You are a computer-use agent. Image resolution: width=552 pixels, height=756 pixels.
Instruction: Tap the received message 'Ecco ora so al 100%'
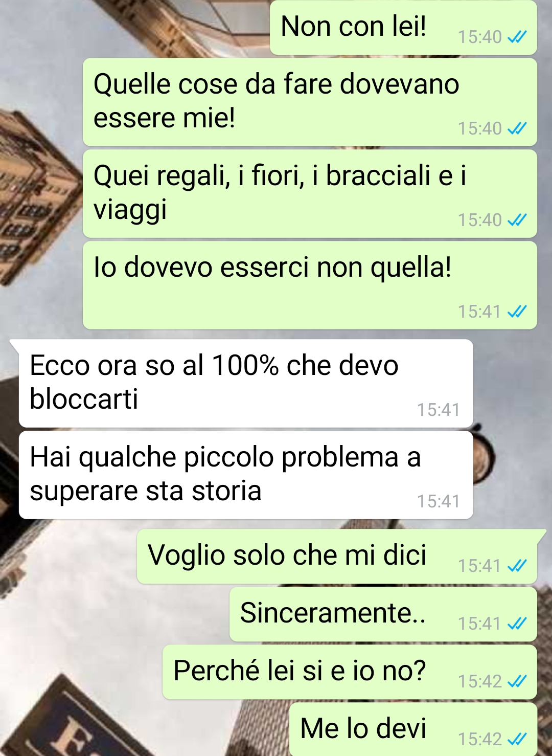(x=246, y=383)
